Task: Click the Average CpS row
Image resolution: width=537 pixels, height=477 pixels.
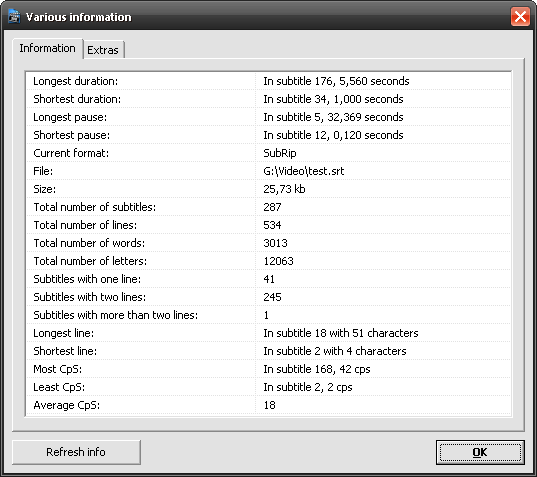Action: point(268,405)
